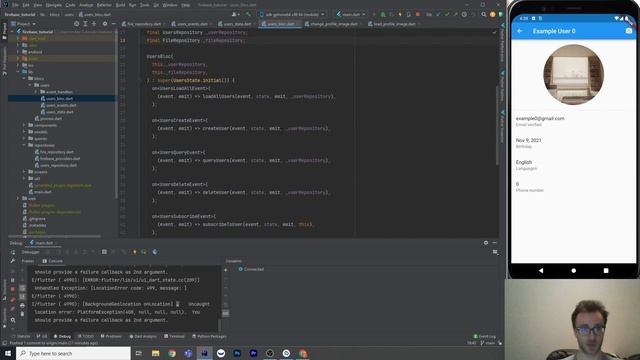The image size is (640, 360).
Task: Open the Dart Analysis tool window button
Action: tap(143, 336)
